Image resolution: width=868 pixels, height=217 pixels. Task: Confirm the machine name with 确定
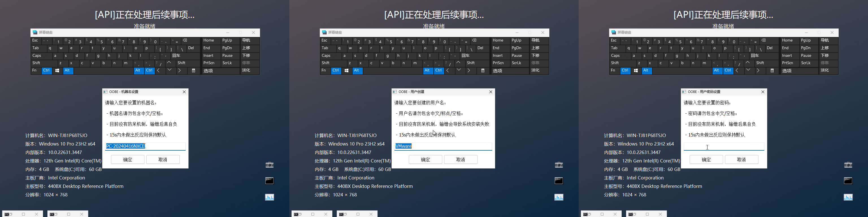coord(128,160)
